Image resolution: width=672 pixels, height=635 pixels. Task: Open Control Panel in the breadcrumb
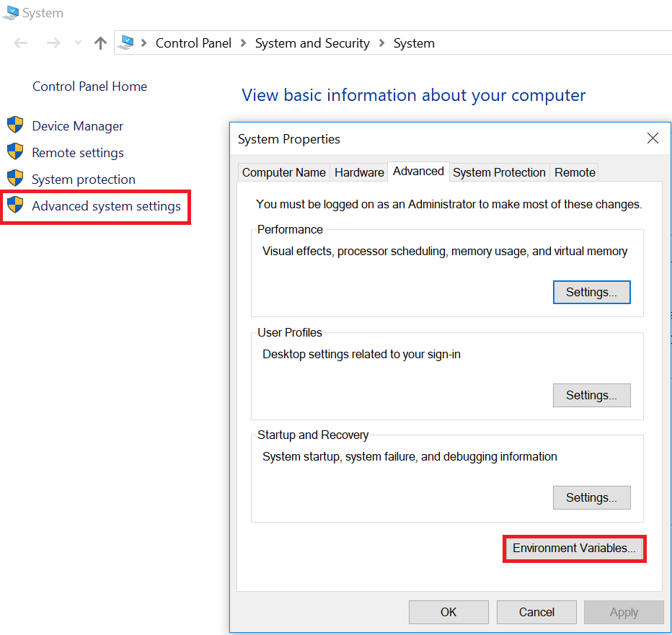[x=193, y=43]
